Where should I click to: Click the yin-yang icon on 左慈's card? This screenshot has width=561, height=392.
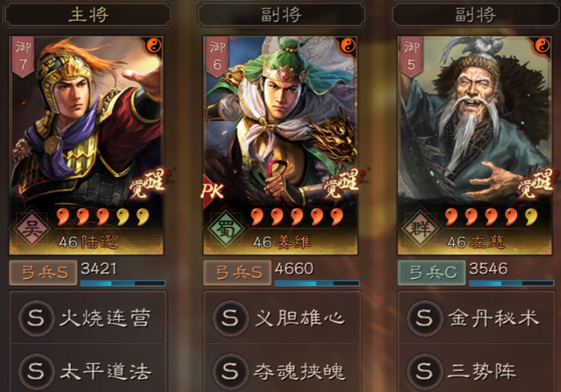(543, 45)
